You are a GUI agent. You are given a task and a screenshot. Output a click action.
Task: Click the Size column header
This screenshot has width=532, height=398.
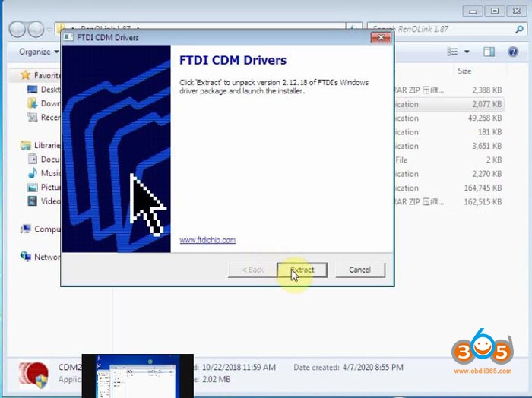coord(464,71)
